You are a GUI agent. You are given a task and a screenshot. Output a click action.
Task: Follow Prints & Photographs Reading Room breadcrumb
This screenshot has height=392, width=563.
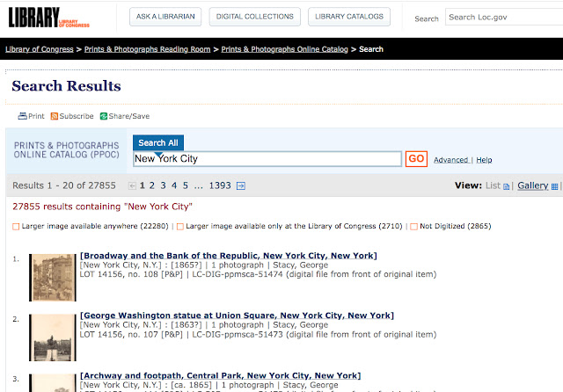(x=147, y=49)
